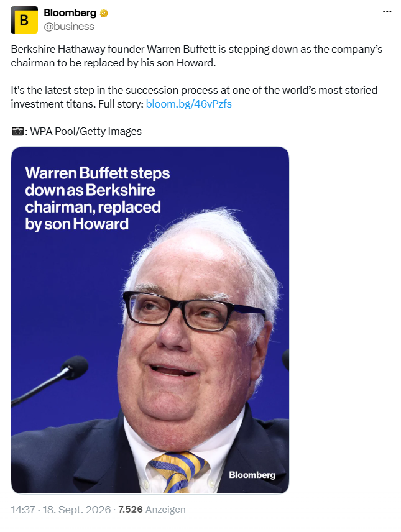Click the @business handle
401x532 pixels.
click(x=69, y=27)
